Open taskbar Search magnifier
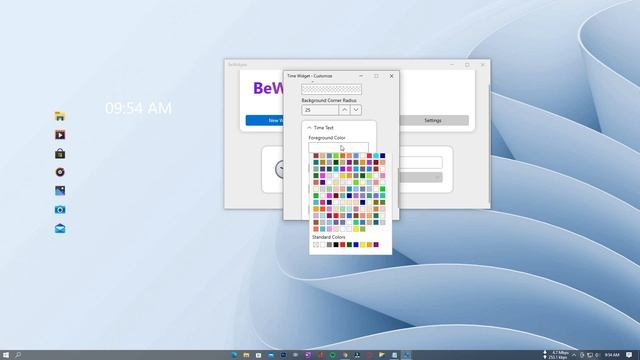This screenshot has width=640, height=360. point(18,355)
